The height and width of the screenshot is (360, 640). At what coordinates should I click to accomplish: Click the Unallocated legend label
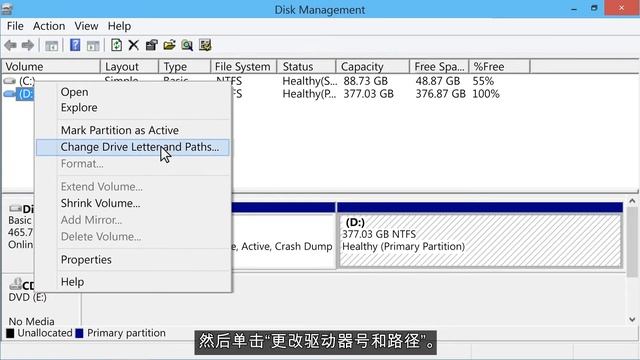click(45, 333)
